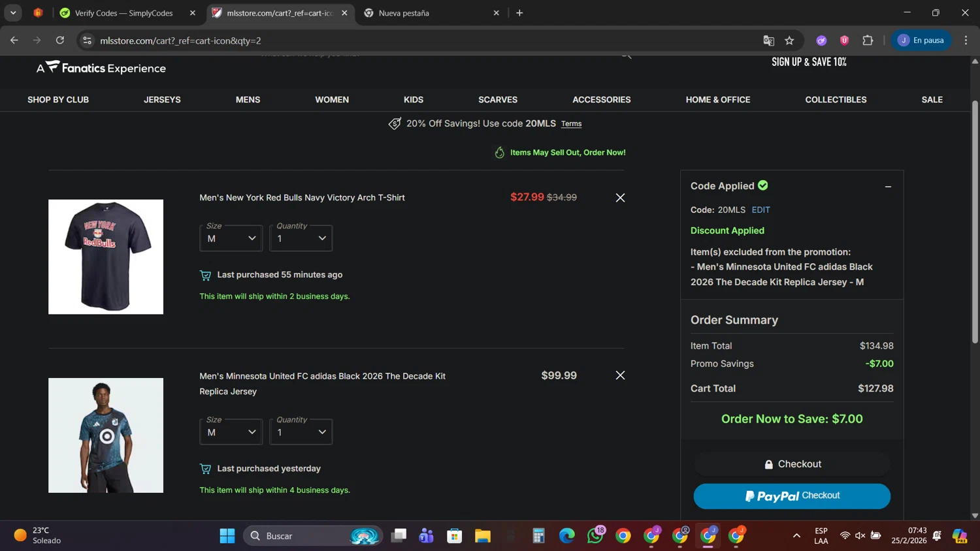Open the tab search dropdown in Chrome
This screenshot has width=980, height=551.
(13, 12)
